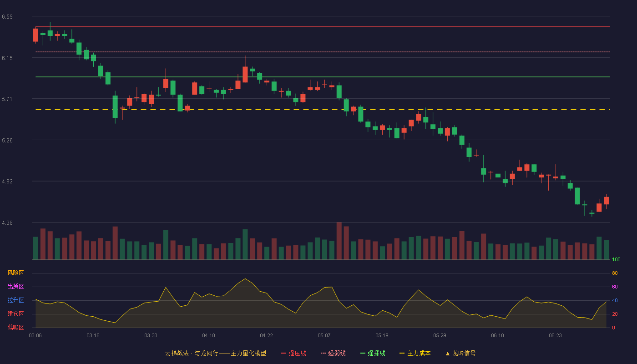Image resolution: width=637 pixels, height=364 pixels.
Task: Select the 6.15 price axis label
Action: click(7, 58)
